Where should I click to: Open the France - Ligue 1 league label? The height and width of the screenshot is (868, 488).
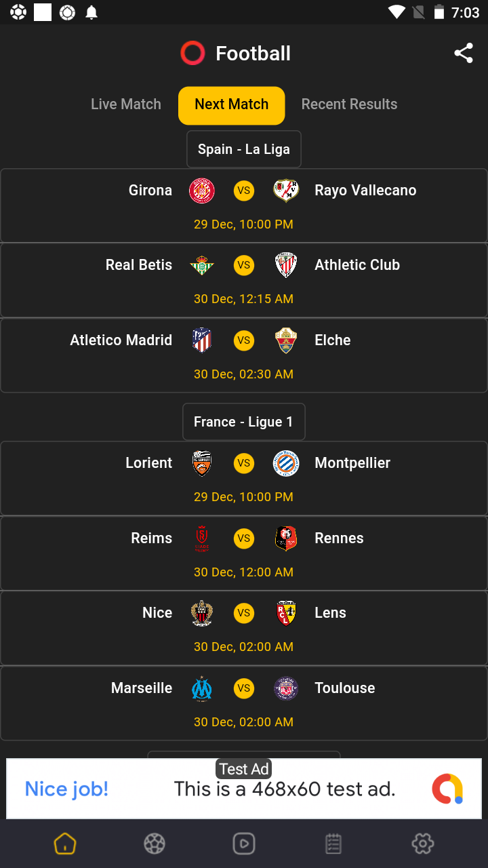(x=244, y=422)
